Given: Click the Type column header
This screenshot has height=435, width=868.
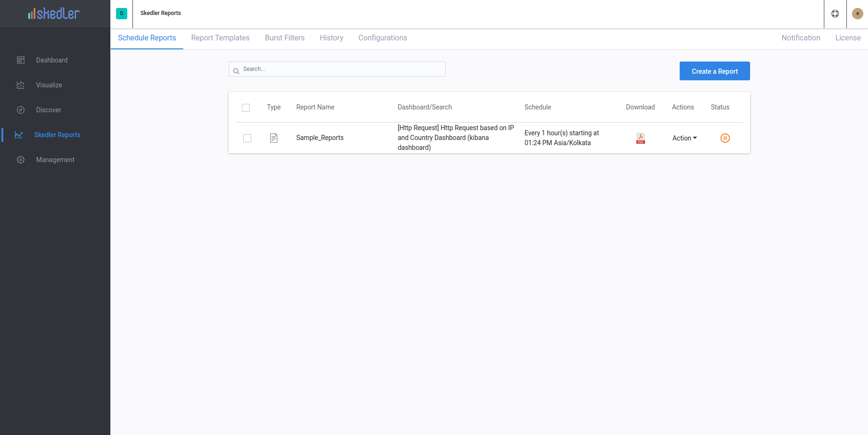Looking at the screenshot, I should [x=274, y=107].
